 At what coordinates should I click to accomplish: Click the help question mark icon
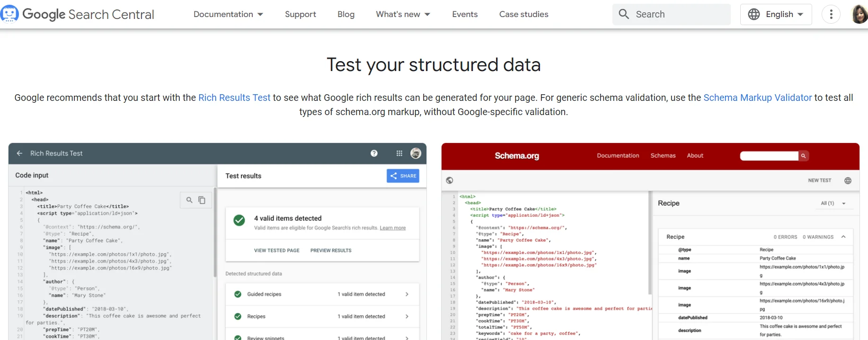(x=374, y=153)
